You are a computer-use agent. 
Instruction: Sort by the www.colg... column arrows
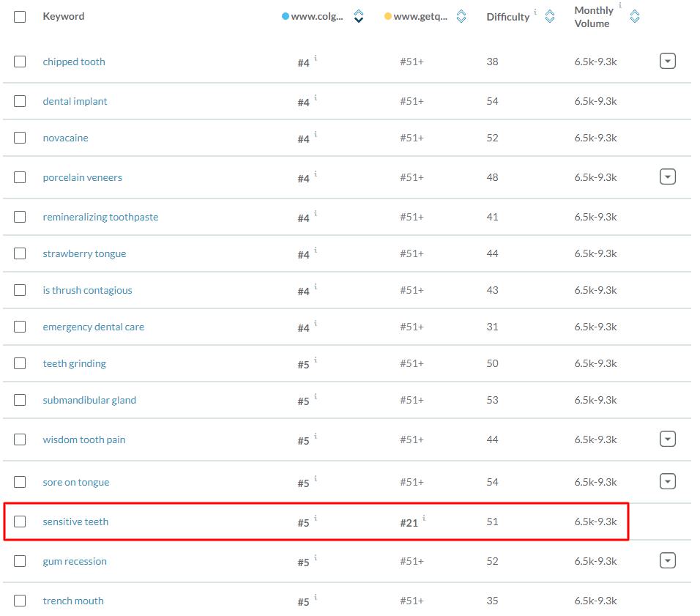pyautogui.click(x=358, y=16)
